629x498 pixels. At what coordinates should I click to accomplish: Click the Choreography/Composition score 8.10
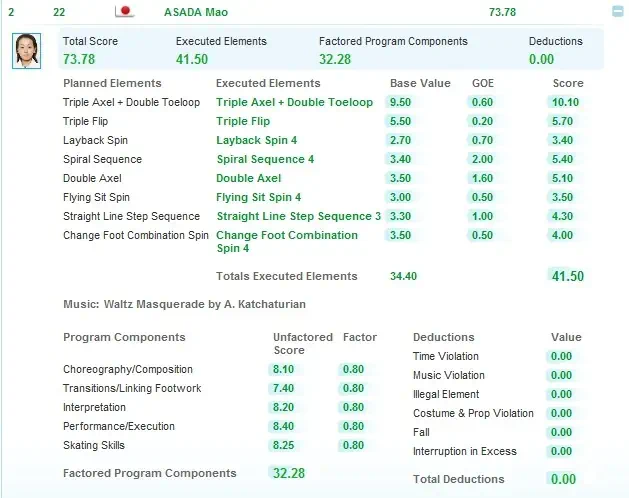282,369
